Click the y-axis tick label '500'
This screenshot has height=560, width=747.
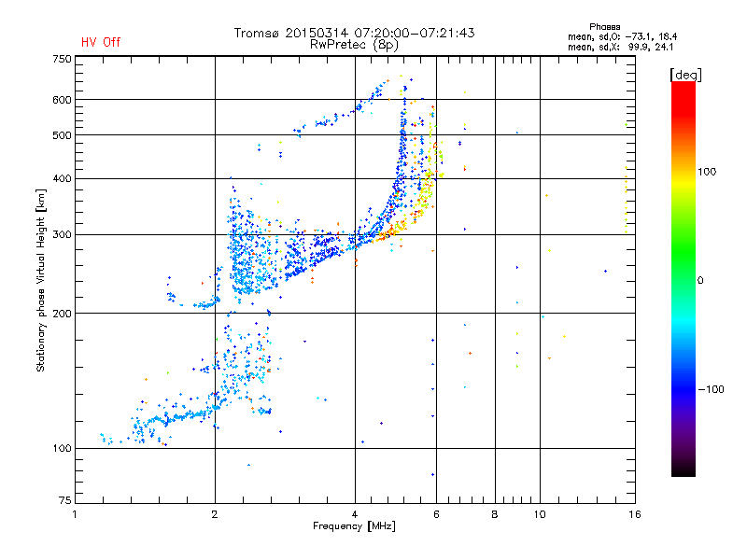coord(62,135)
